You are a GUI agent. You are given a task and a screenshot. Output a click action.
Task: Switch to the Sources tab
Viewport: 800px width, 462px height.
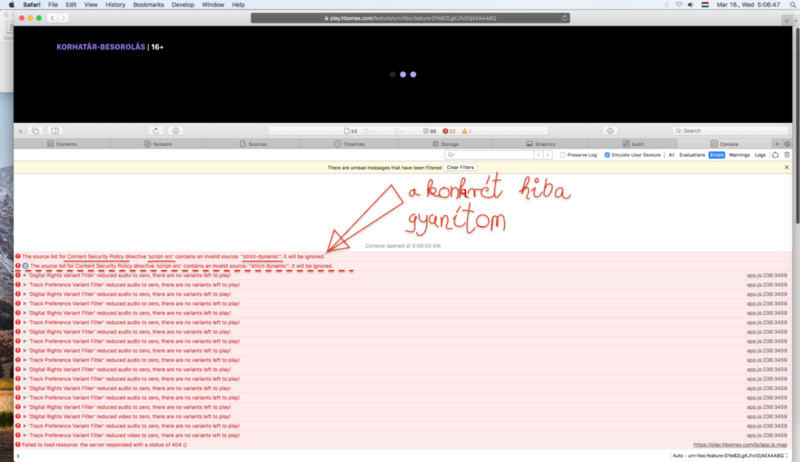coord(253,144)
